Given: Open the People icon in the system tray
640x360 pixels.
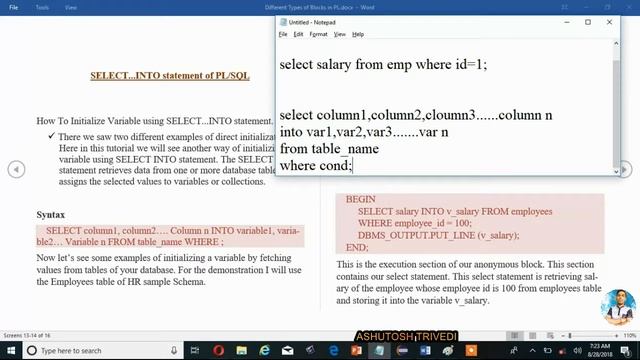Looking at the screenshot, I should (x=514, y=351).
